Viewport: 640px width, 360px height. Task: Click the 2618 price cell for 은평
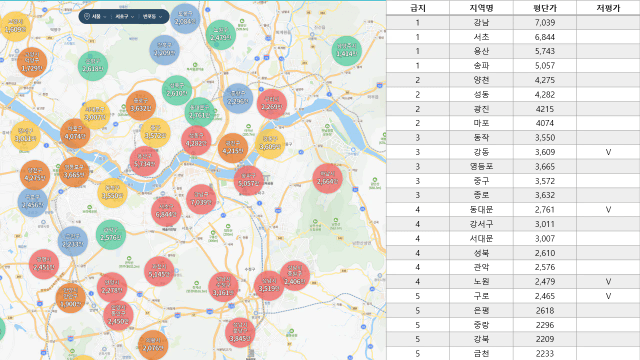(x=544, y=310)
